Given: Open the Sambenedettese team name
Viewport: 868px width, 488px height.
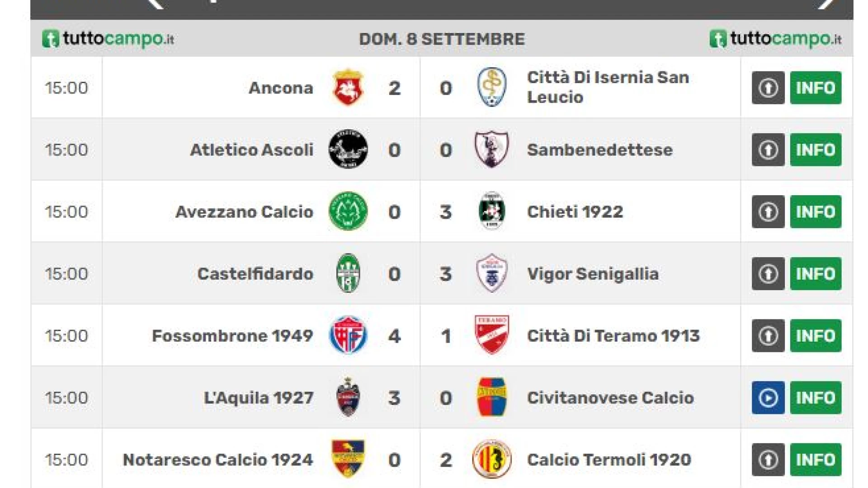Looking at the screenshot, I should coord(599,150).
